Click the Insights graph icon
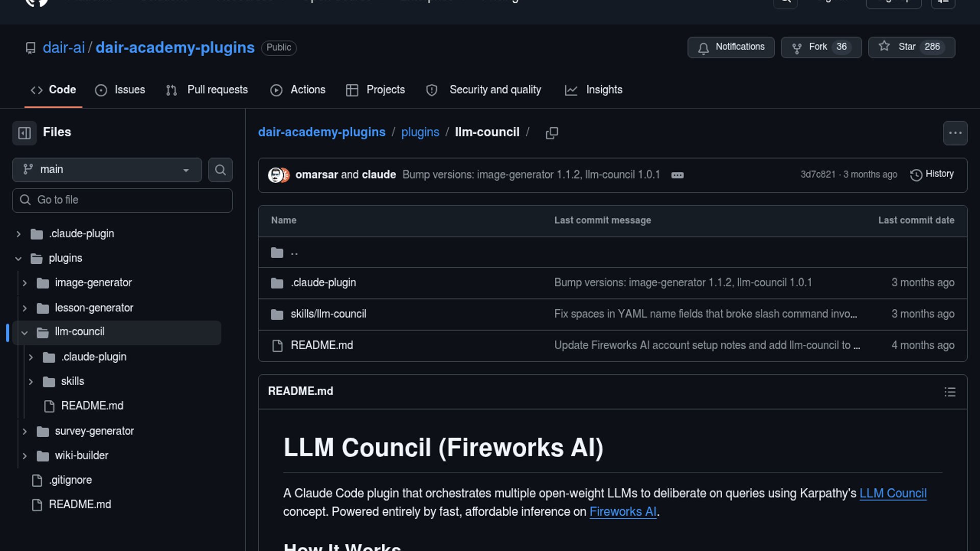The height and width of the screenshot is (551, 980). (x=571, y=90)
